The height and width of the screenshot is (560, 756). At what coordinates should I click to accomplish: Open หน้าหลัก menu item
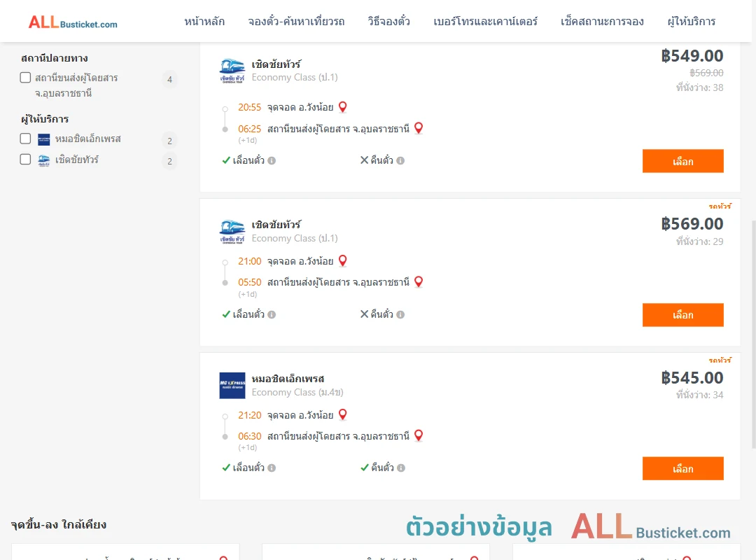[x=204, y=22]
